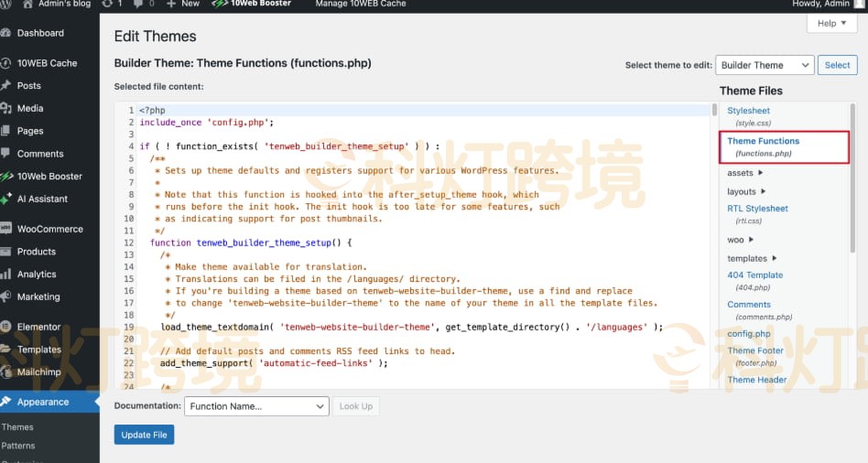Click the Dashboard gauge icon in sidebar
The width and height of the screenshot is (868, 463).
6,34
